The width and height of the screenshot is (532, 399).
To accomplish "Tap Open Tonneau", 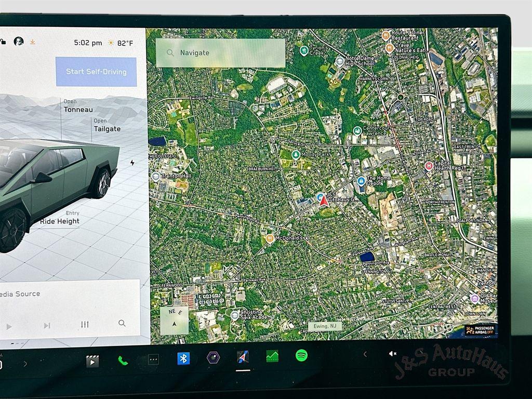I will pyautogui.click(x=78, y=106).
